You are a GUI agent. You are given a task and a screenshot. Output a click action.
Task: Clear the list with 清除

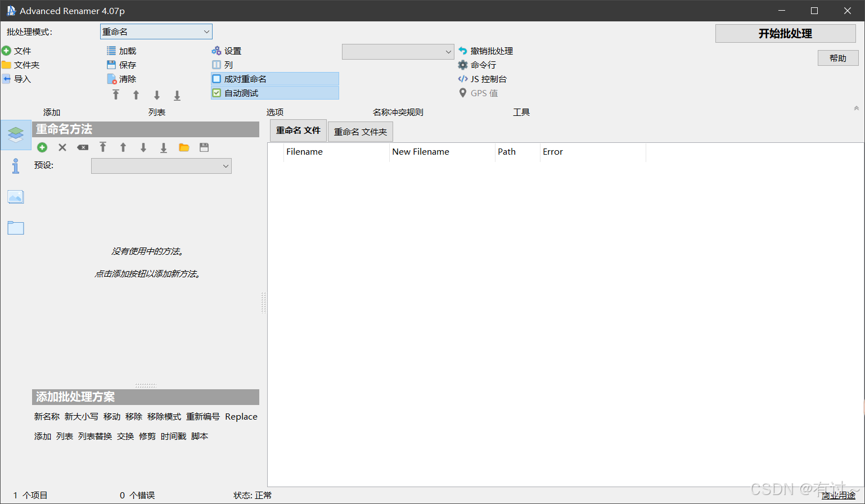pos(121,79)
